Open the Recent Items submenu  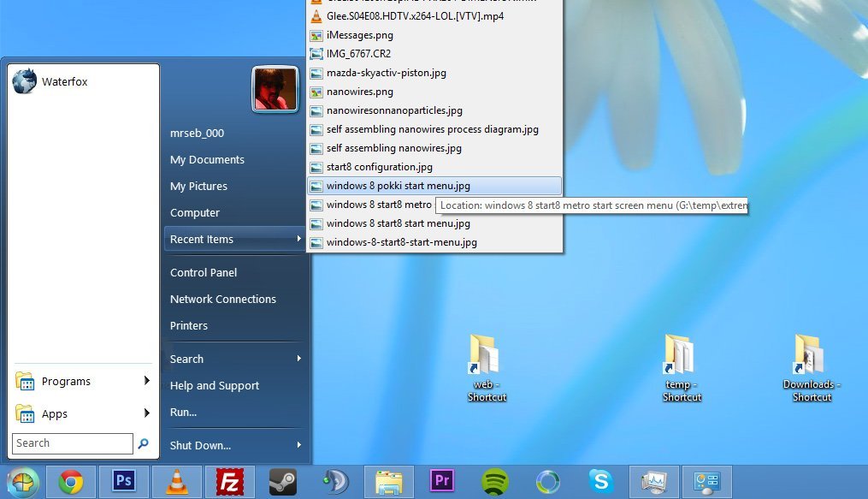click(x=236, y=240)
